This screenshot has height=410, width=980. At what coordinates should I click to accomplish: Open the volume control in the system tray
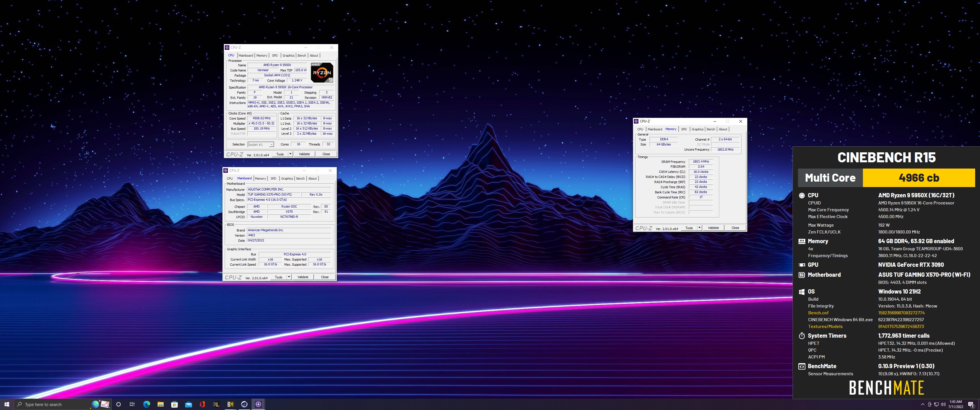tap(943, 404)
